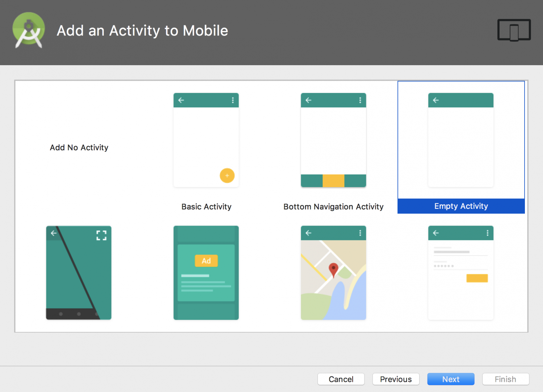Go back with the Previous button
543x392 pixels.
click(x=396, y=379)
